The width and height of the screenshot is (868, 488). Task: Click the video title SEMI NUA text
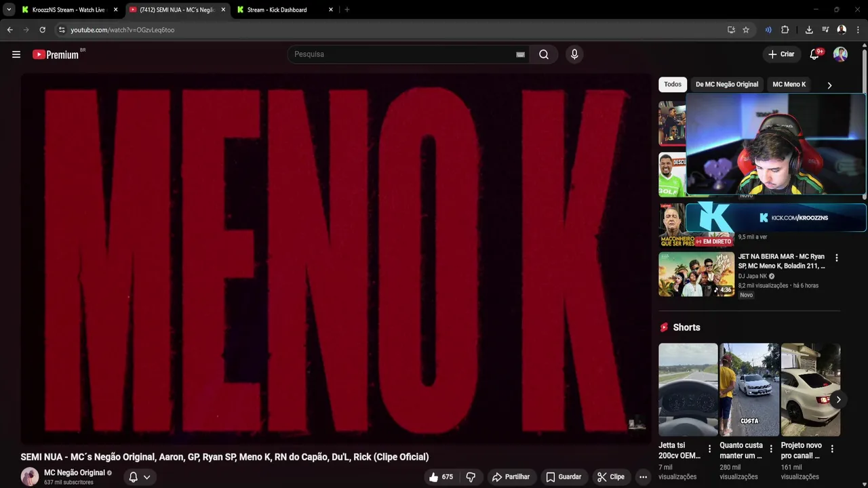click(224, 457)
